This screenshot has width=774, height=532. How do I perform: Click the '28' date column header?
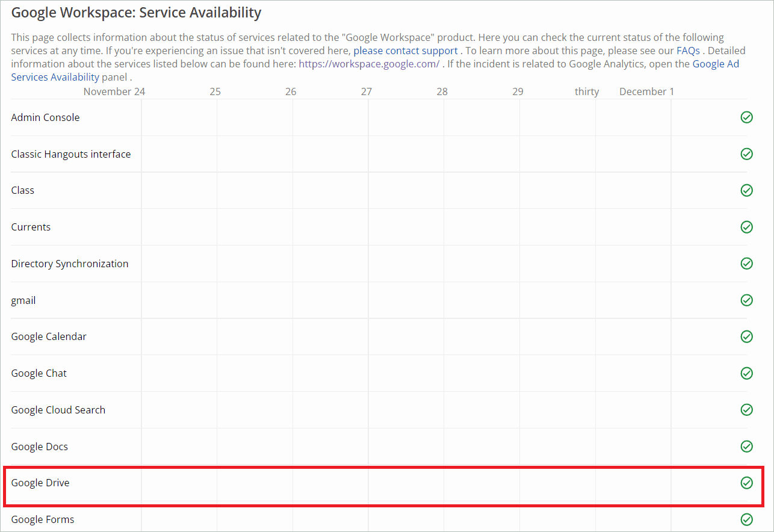coord(442,91)
